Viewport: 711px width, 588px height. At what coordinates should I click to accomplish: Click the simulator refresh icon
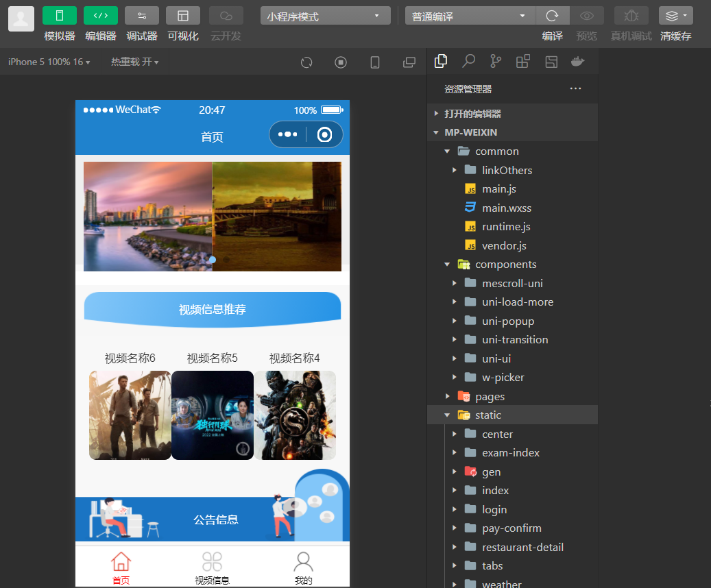306,62
